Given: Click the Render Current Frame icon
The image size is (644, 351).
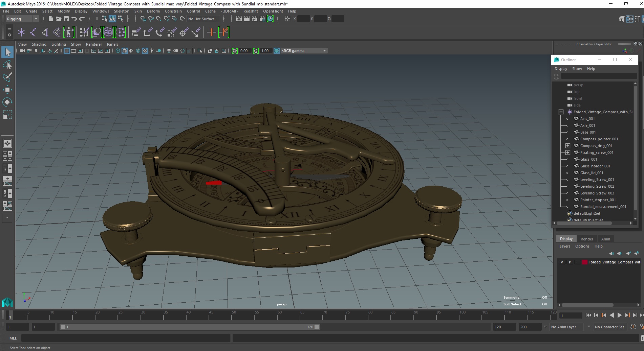Looking at the screenshot, I should click(246, 19).
